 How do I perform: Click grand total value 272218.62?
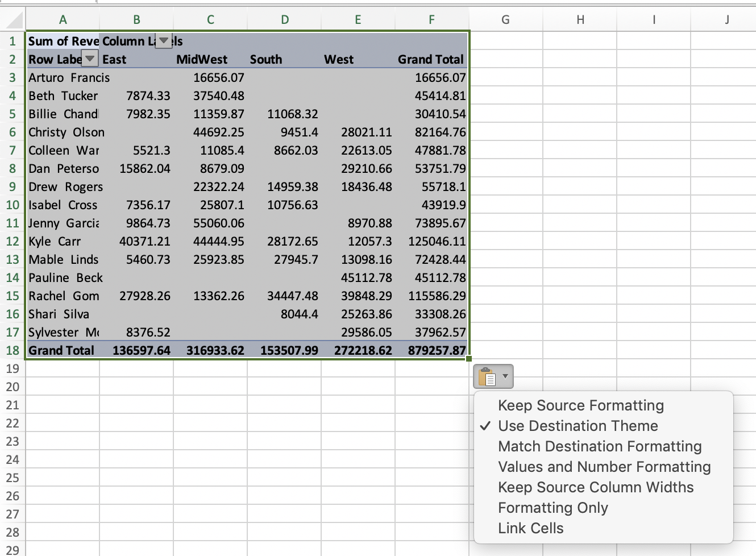(x=358, y=350)
